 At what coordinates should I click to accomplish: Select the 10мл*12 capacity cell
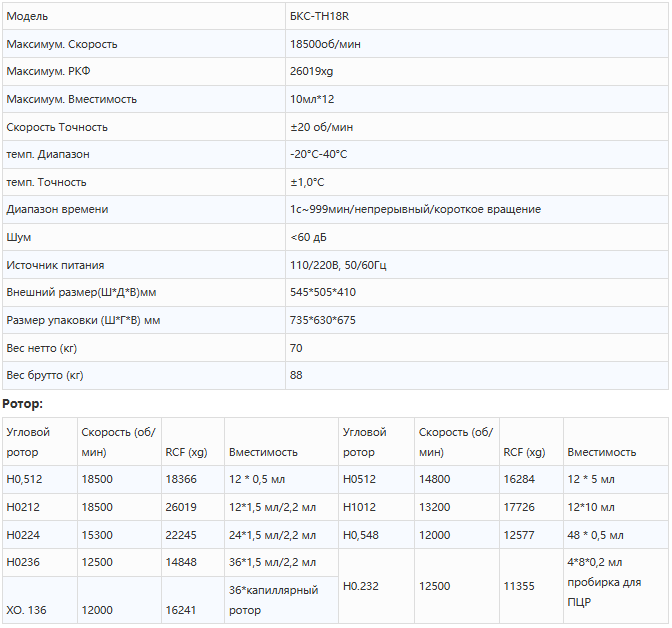(311, 99)
